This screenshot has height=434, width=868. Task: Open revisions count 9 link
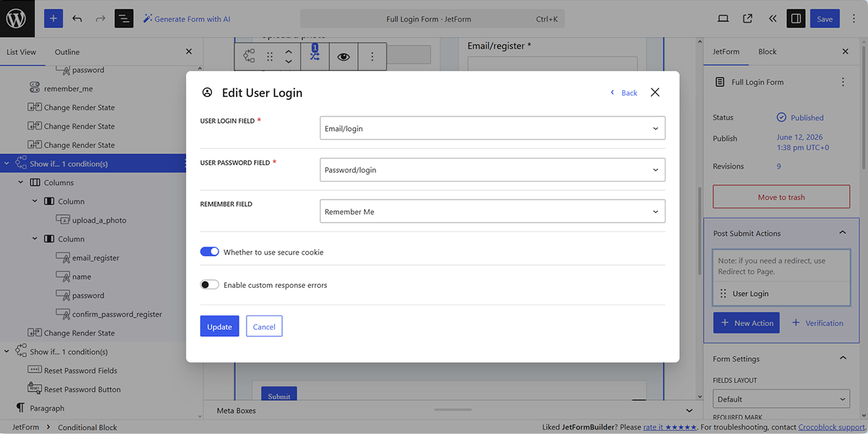pos(779,166)
